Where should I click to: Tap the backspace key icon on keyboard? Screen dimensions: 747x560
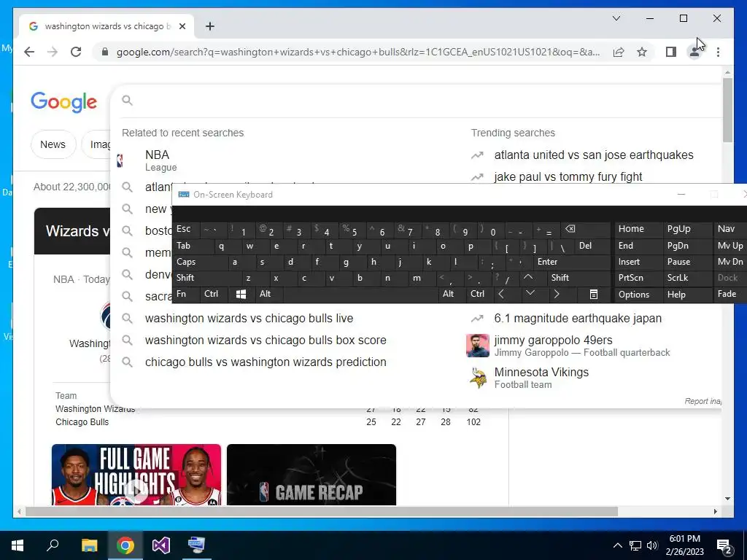pyautogui.click(x=585, y=229)
